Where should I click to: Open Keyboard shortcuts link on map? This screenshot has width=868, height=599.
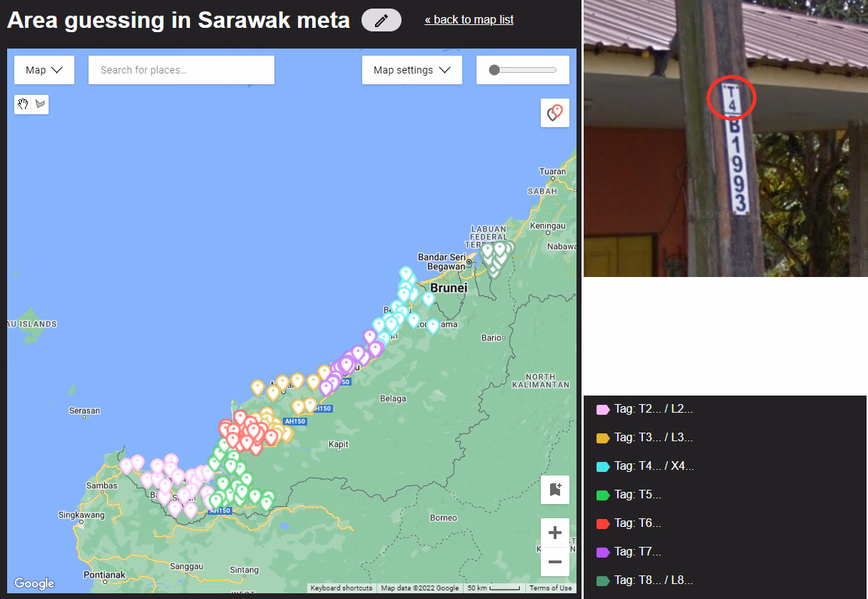tap(341, 588)
